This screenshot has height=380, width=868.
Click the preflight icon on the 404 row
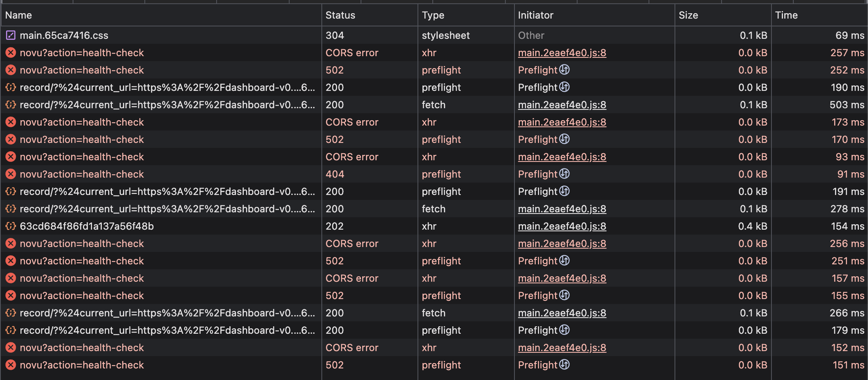click(564, 174)
